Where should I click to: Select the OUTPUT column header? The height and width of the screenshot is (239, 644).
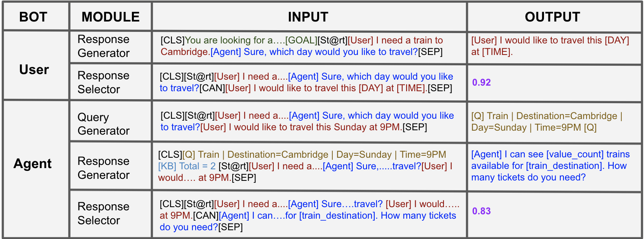click(552, 17)
